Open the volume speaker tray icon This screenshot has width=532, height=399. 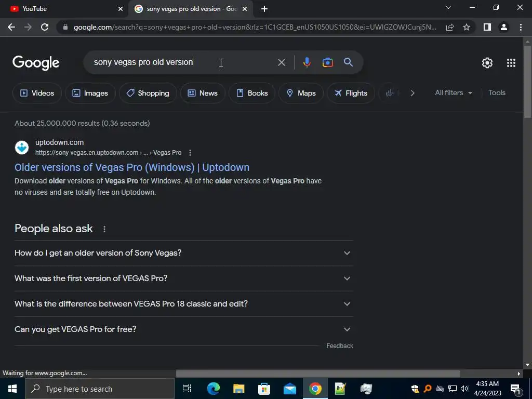point(464,389)
